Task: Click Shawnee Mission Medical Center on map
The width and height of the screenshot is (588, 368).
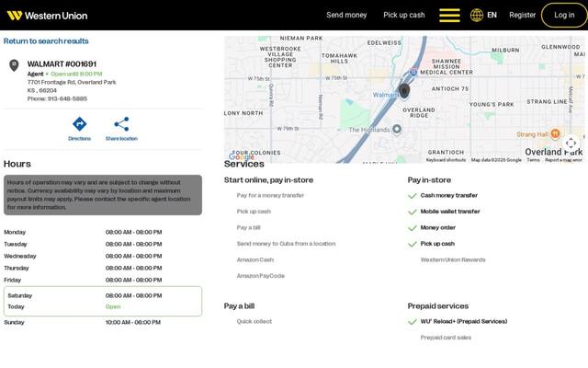Action: pyautogui.click(x=447, y=66)
